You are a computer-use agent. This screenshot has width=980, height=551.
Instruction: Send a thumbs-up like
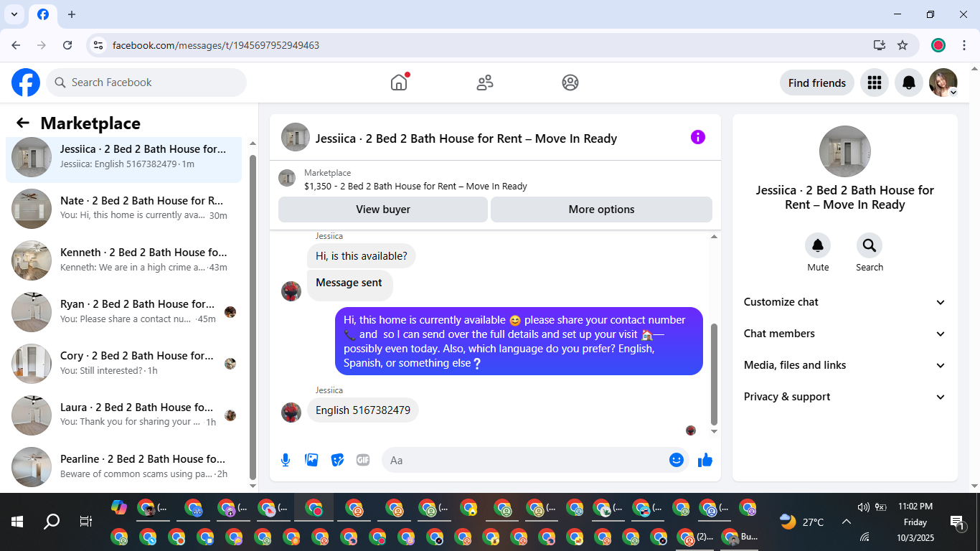click(x=705, y=460)
